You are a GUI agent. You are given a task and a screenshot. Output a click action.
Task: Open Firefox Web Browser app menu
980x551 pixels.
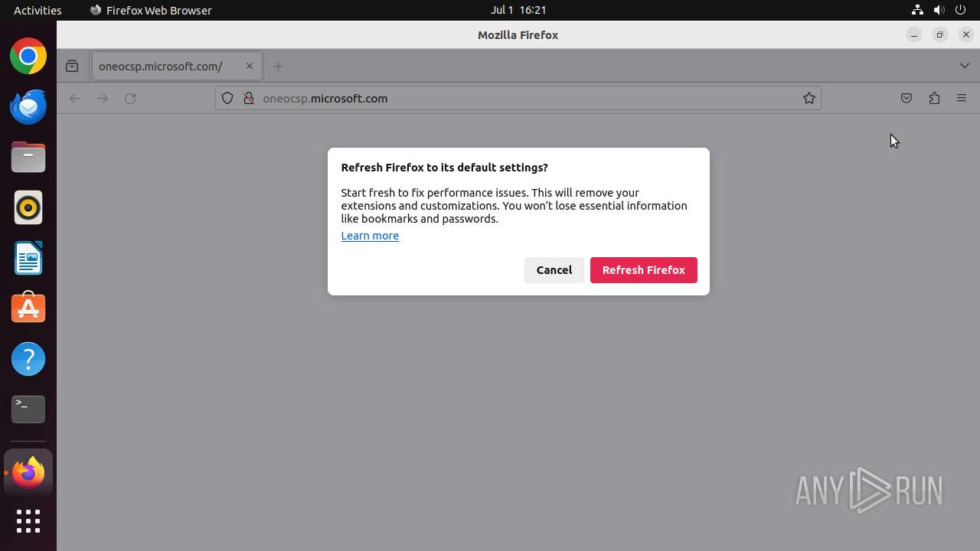click(x=151, y=10)
